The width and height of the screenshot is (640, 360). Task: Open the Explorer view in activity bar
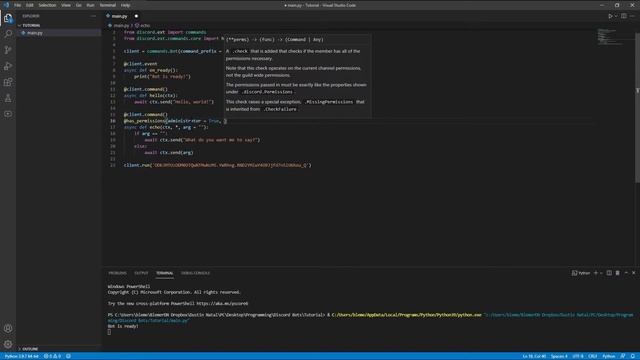coord(8,18)
